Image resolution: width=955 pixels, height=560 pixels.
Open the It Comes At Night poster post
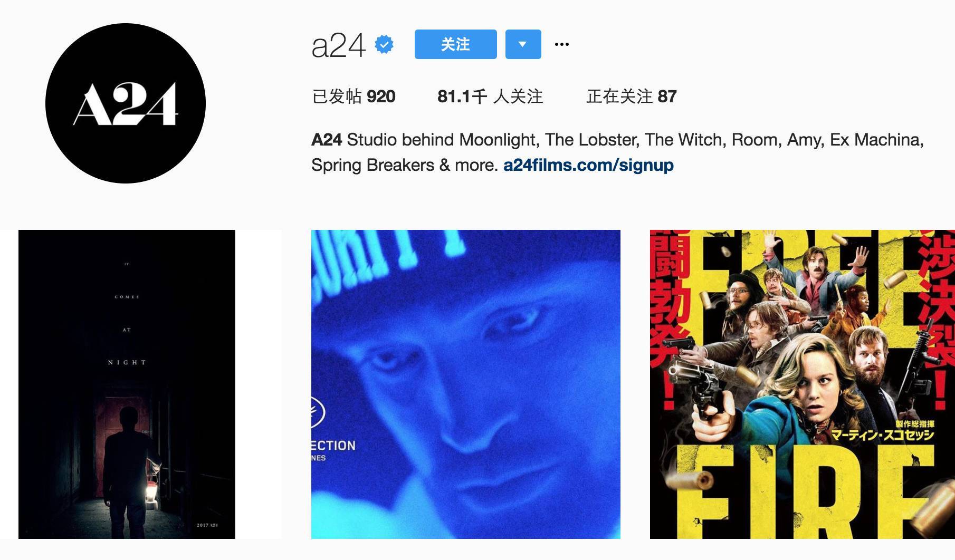tap(127, 384)
